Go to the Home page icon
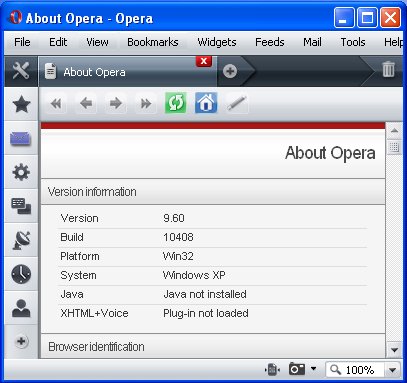 point(206,103)
